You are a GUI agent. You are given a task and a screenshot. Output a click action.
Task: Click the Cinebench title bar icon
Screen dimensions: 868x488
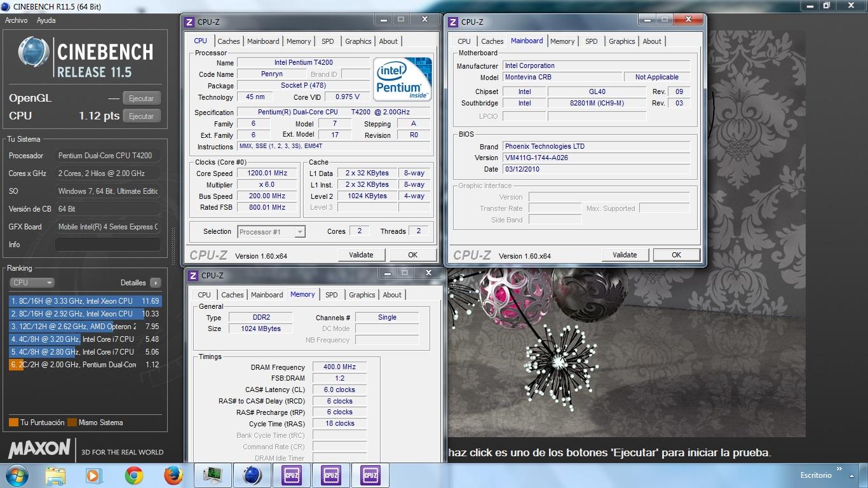(x=6, y=6)
